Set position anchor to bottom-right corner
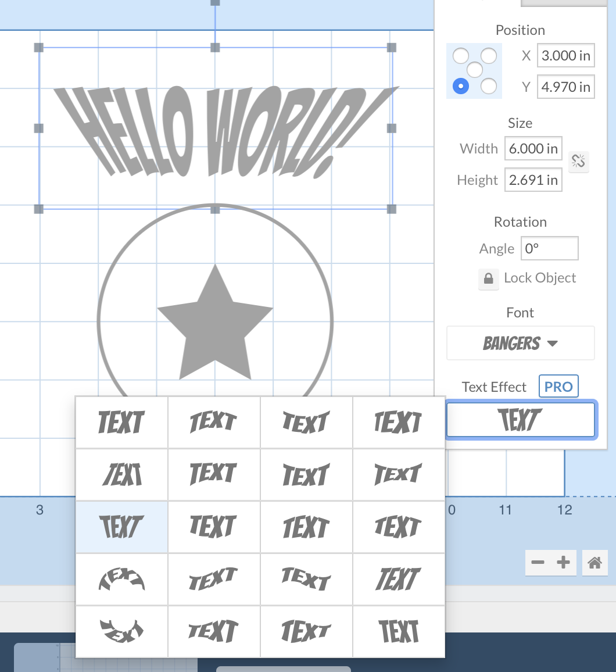Screen dimensions: 616x672 pyautogui.click(x=489, y=86)
